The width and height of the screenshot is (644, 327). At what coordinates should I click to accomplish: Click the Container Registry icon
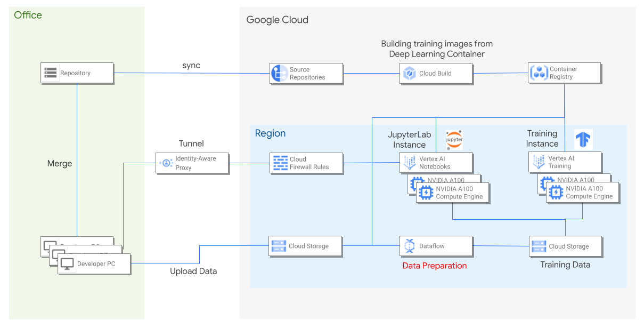(x=539, y=73)
